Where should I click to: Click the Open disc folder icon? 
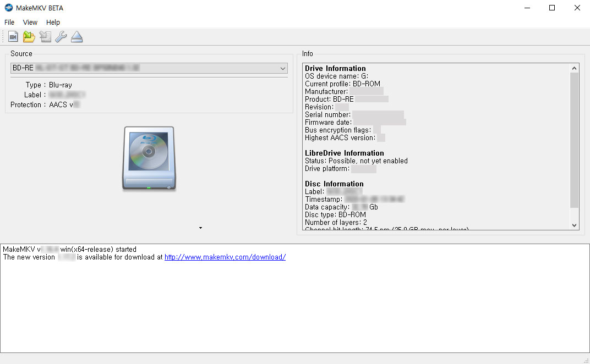pos(29,36)
